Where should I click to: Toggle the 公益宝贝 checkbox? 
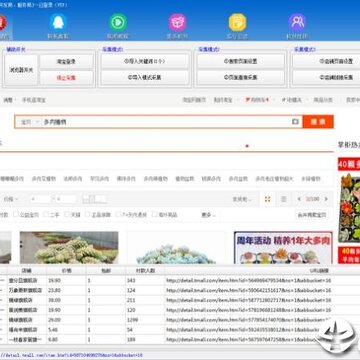pos(16,215)
